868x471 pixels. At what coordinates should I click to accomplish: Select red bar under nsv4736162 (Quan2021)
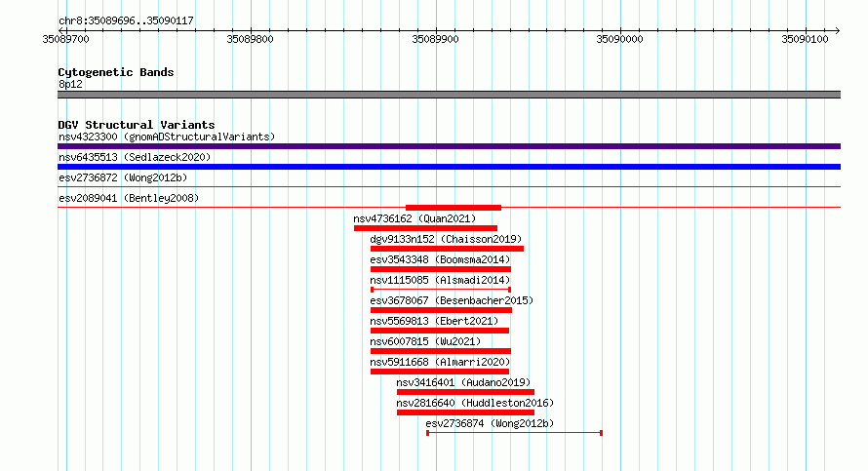(425, 228)
